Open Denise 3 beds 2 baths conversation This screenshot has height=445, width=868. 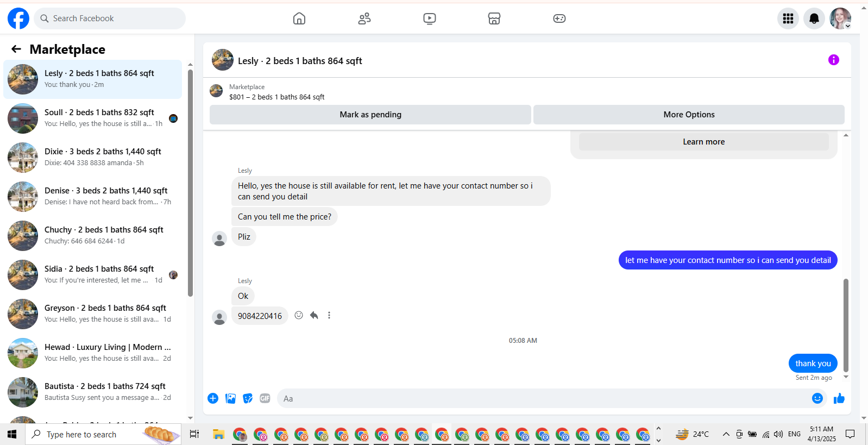93,197
